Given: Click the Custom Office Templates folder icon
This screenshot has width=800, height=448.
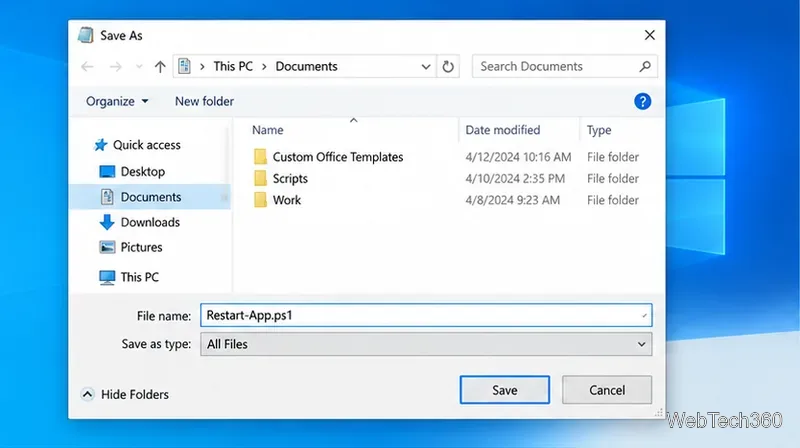Looking at the screenshot, I should [x=260, y=156].
